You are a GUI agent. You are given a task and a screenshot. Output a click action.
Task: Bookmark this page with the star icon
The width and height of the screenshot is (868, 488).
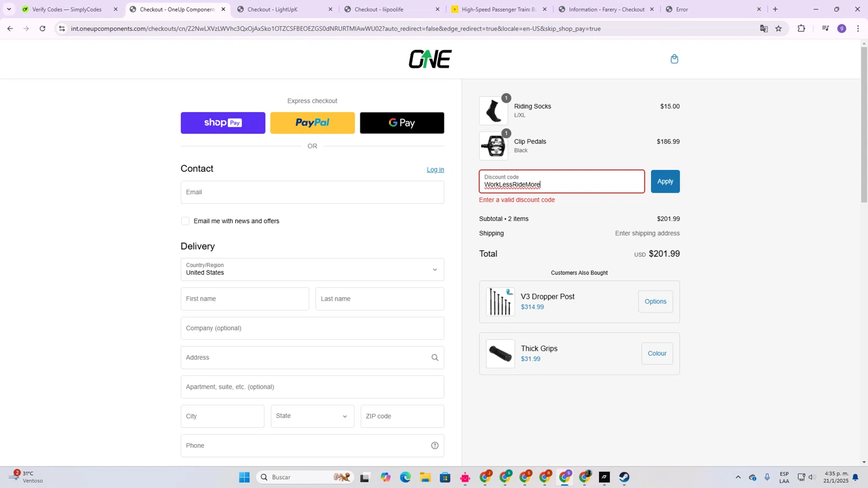(779, 28)
